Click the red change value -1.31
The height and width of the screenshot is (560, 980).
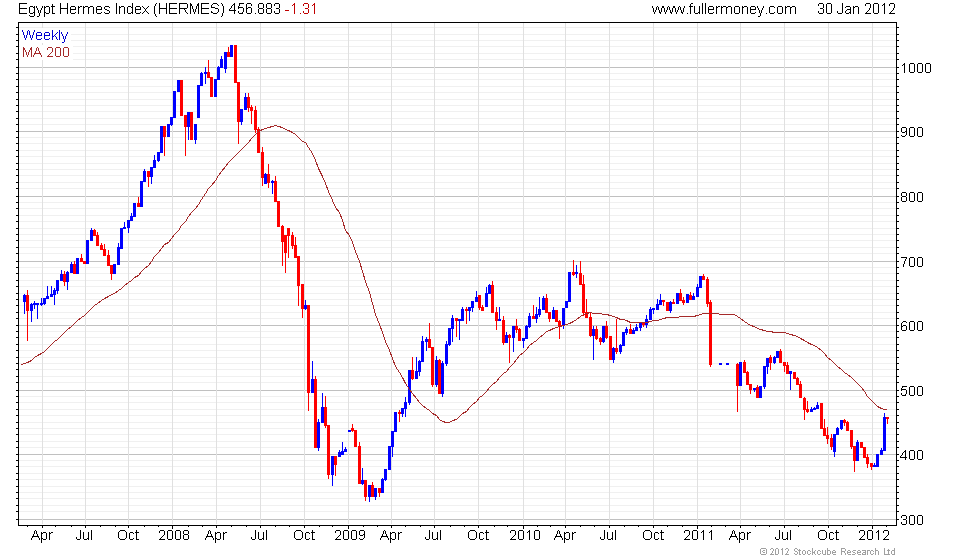tap(301, 9)
